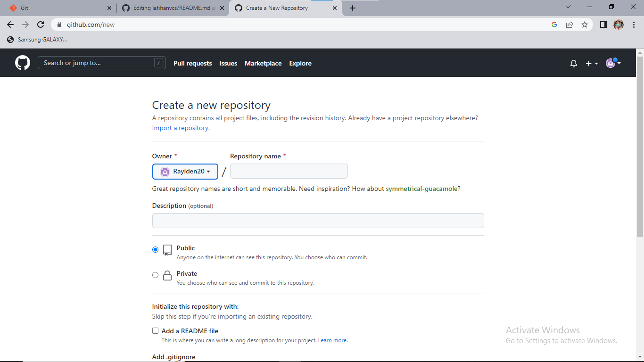Image resolution: width=644 pixels, height=362 pixels.
Task: View site info lock icon
Action: [59, 25]
